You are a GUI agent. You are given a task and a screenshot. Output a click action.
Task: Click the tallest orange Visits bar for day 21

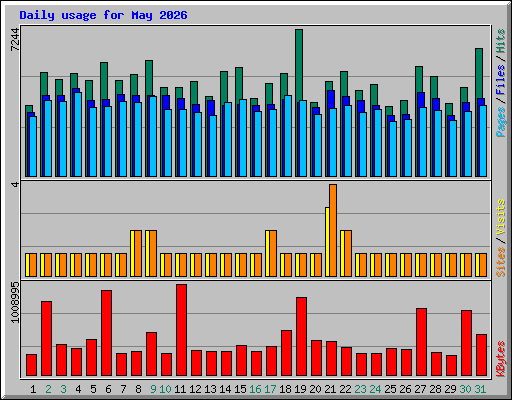(x=333, y=230)
